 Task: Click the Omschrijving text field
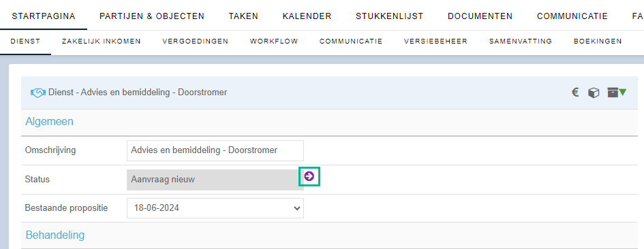[x=215, y=150]
